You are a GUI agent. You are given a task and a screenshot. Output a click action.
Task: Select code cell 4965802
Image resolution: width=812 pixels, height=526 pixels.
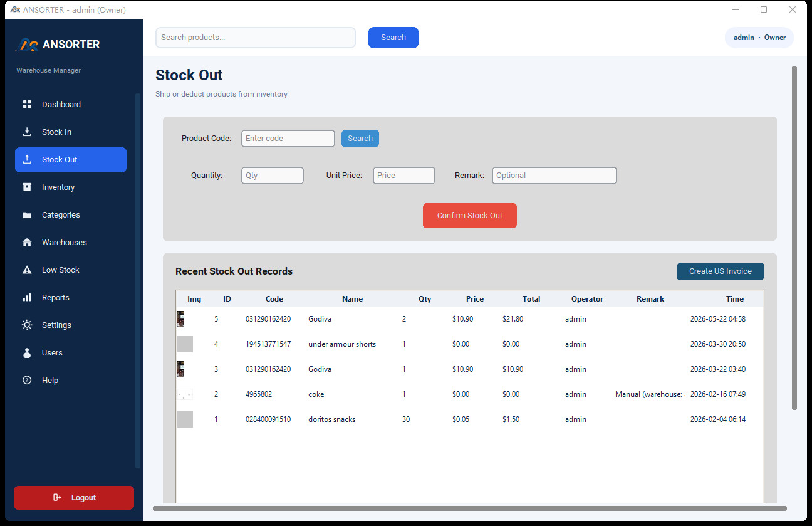click(x=259, y=394)
